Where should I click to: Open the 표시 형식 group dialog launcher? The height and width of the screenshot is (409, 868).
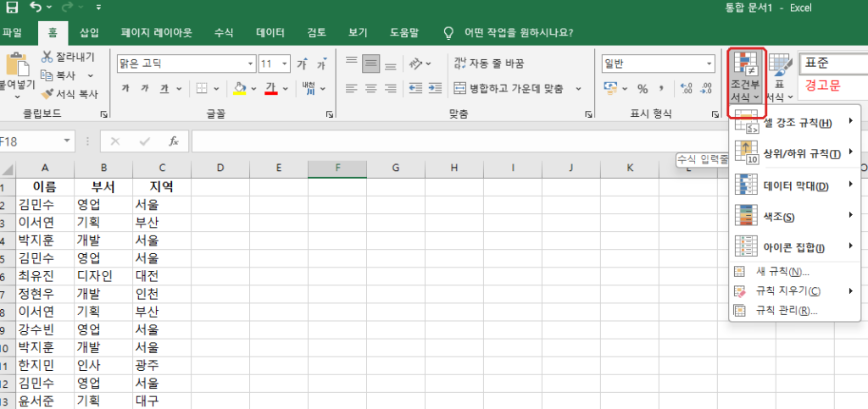pyautogui.click(x=715, y=114)
